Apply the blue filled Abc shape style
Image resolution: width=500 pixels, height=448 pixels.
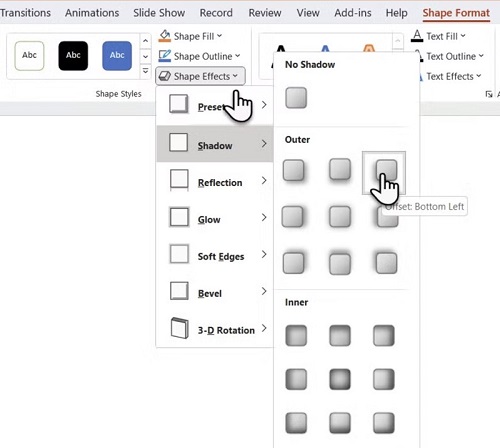tap(117, 56)
